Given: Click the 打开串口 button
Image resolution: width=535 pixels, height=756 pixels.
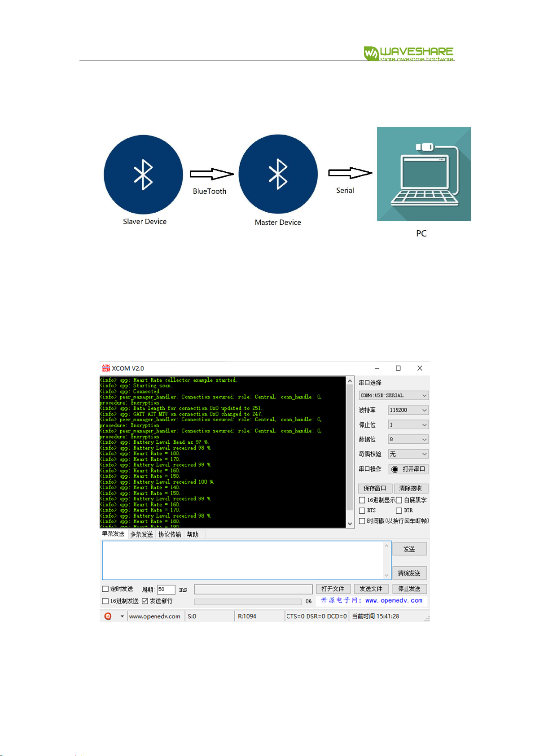Looking at the screenshot, I should point(408,469).
